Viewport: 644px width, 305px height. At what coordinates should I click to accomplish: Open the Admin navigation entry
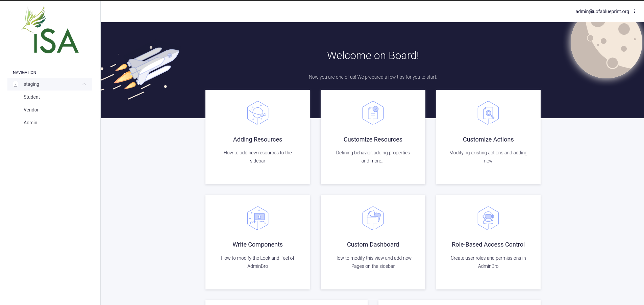point(30,122)
